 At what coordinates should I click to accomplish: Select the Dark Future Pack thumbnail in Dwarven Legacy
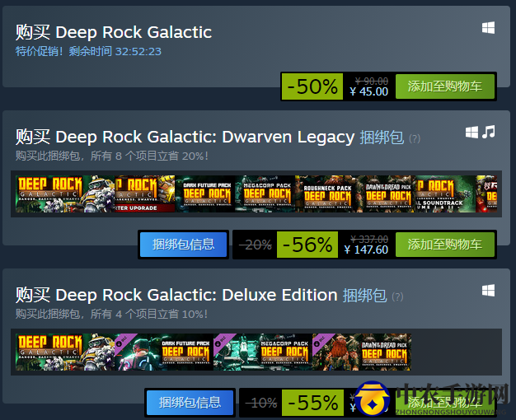pos(205,194)
